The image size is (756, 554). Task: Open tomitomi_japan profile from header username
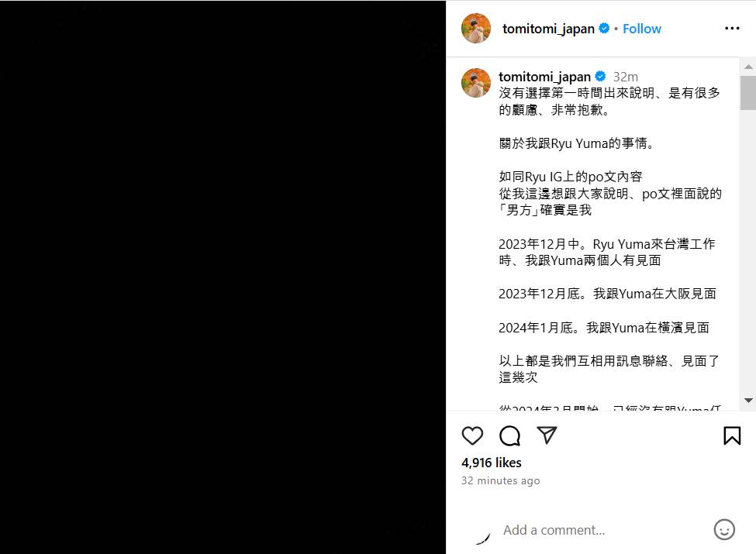coord(548,29)
